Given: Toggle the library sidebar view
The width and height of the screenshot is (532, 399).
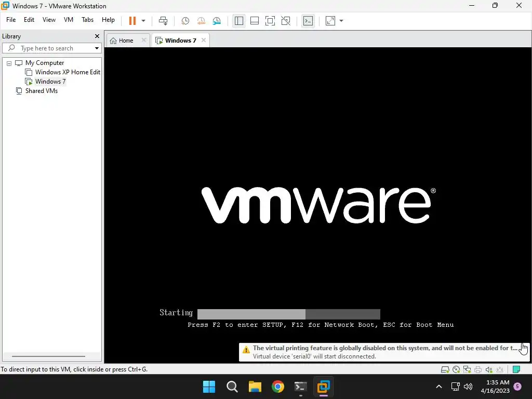Looking at the screenshot, I should pos(239,21).
